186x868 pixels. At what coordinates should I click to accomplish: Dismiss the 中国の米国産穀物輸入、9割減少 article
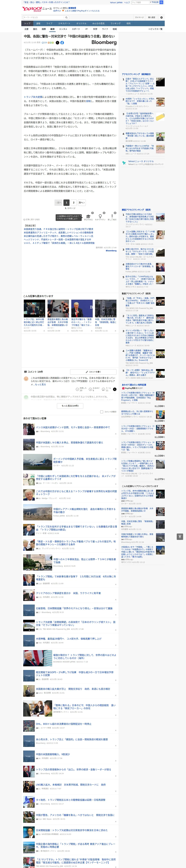pyautogui.click(x=116, y=761)
